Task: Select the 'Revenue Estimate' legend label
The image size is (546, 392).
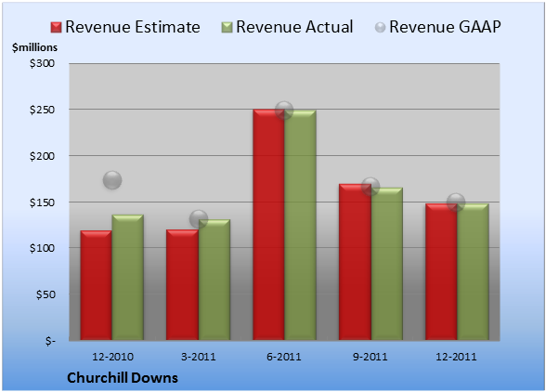Action: (x=133, y=27)
